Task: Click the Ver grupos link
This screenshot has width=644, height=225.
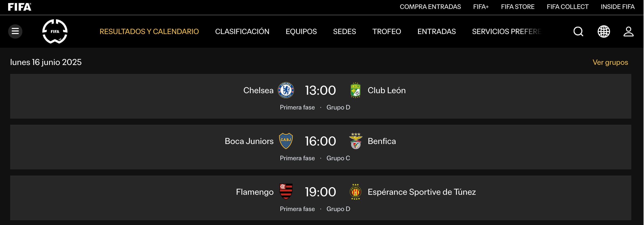Action: 610,62
